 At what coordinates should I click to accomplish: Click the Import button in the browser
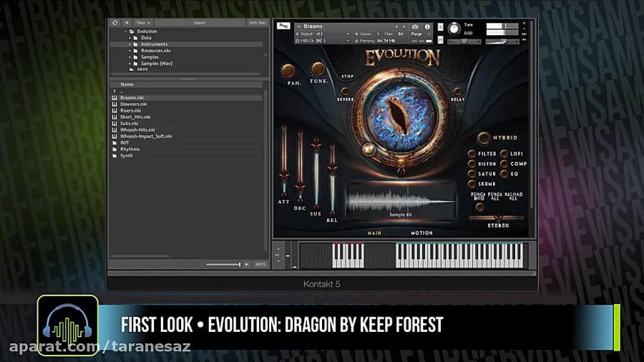[x=200, y=22]
